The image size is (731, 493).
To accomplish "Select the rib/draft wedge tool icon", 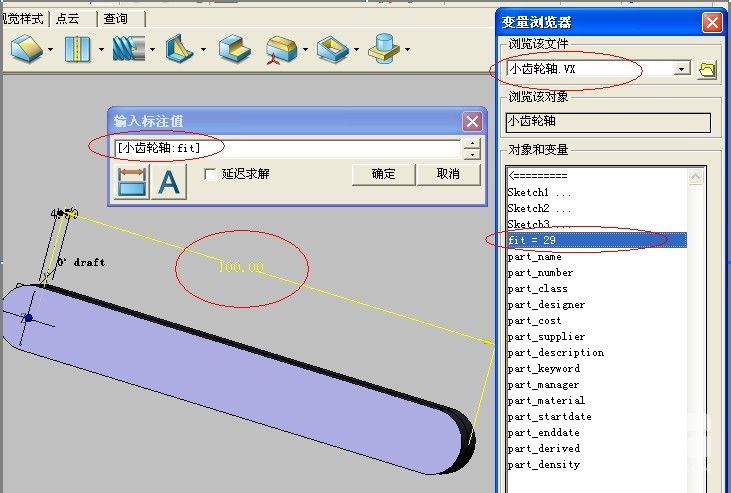I will pyautogui.click(x=180, y=47).
